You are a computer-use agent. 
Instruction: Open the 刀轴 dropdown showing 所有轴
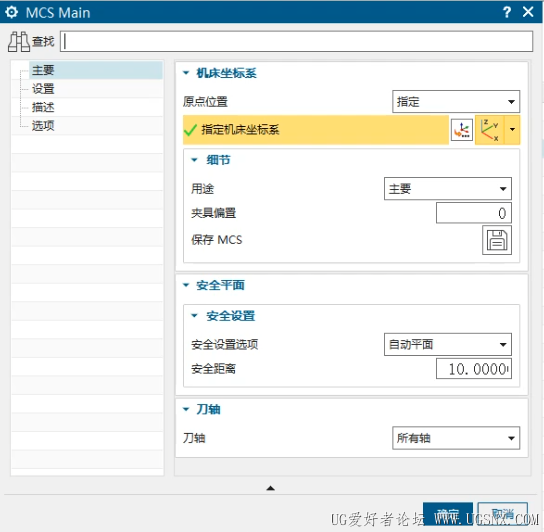coord(456,438)
